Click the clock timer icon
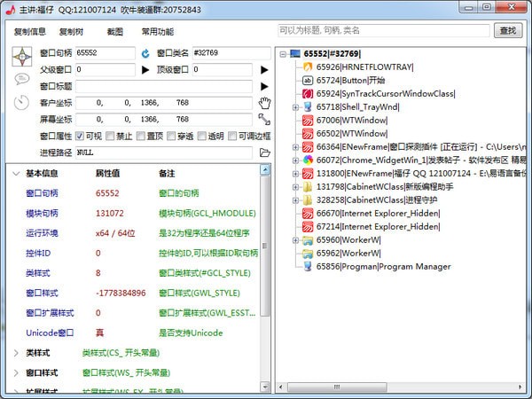The width and height of the screenshot is (532, 399). (21, 103)
